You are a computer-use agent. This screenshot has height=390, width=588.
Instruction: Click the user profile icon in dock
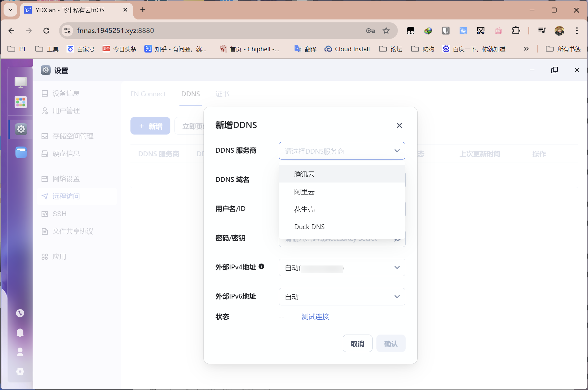(x=20, y=352)
